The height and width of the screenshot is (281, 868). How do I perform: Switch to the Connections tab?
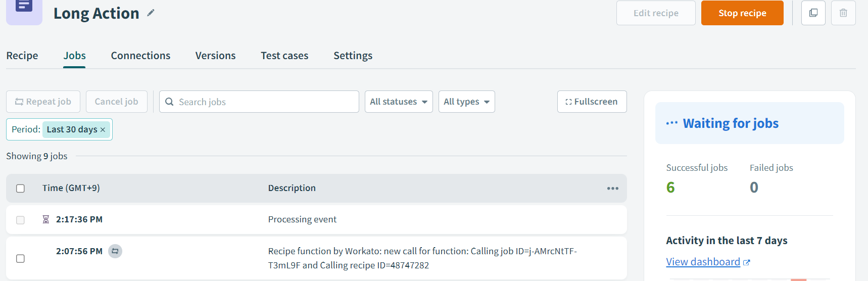[140, 56]
